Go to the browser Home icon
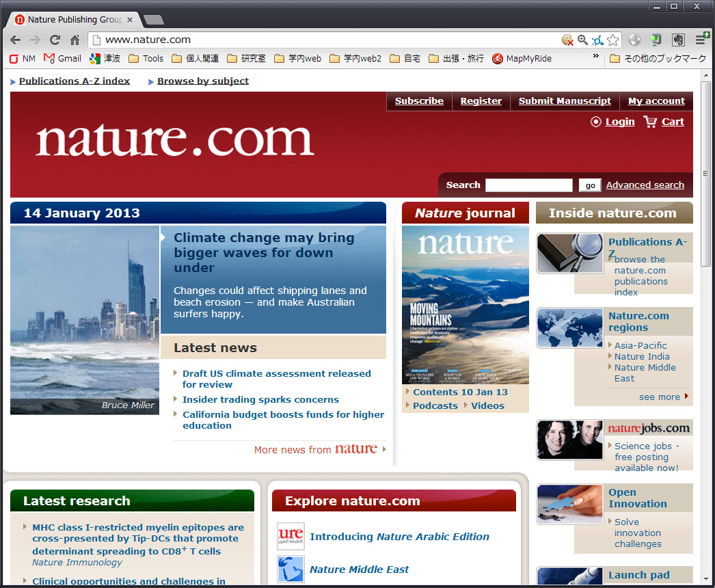This screenshot has width=715, height=588. 75,40
